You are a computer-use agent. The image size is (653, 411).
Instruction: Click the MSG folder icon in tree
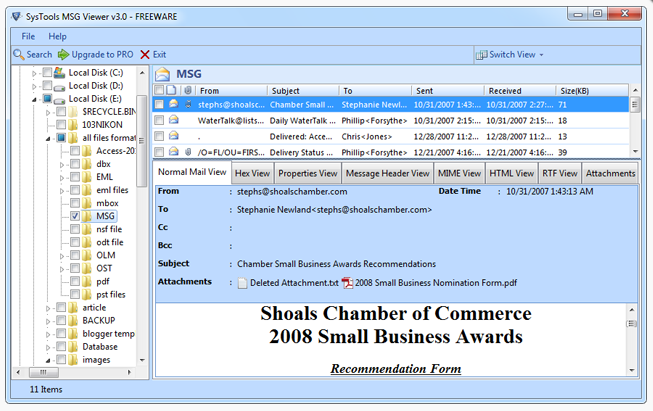[87, 216]
